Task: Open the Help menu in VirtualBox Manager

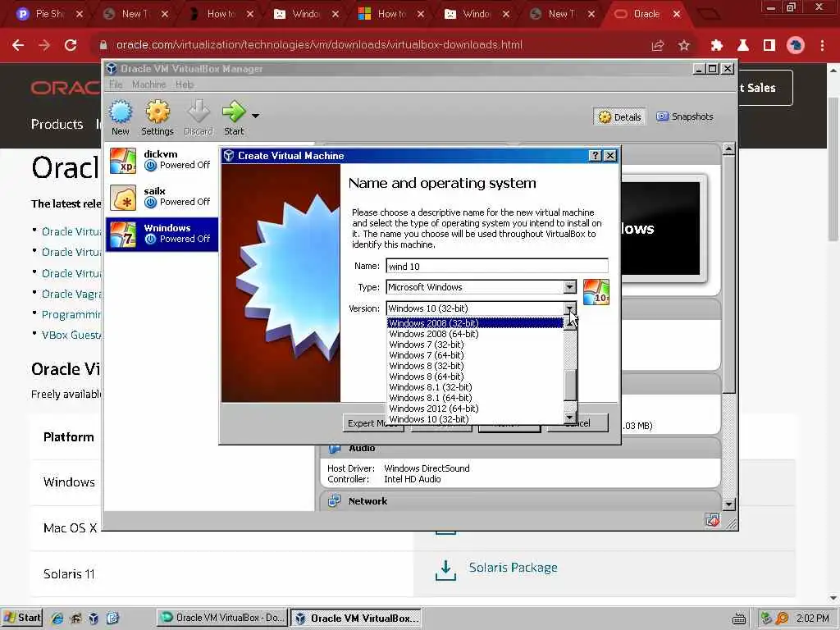Action: pos(185,84)
